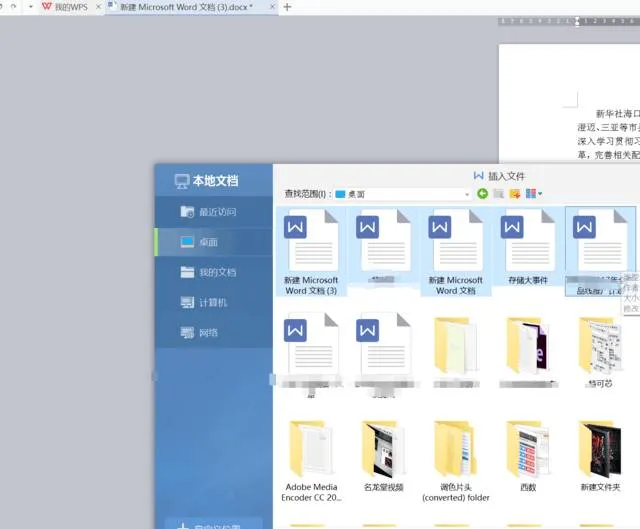Click the green back arrow icon
The image size is (640, 529).
pos(482,193)
